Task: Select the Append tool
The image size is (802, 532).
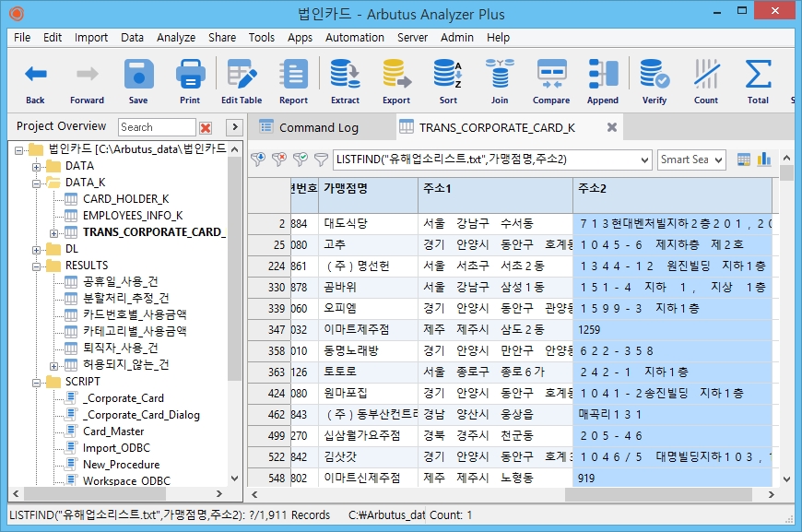Action: click(x=603, y=81)
